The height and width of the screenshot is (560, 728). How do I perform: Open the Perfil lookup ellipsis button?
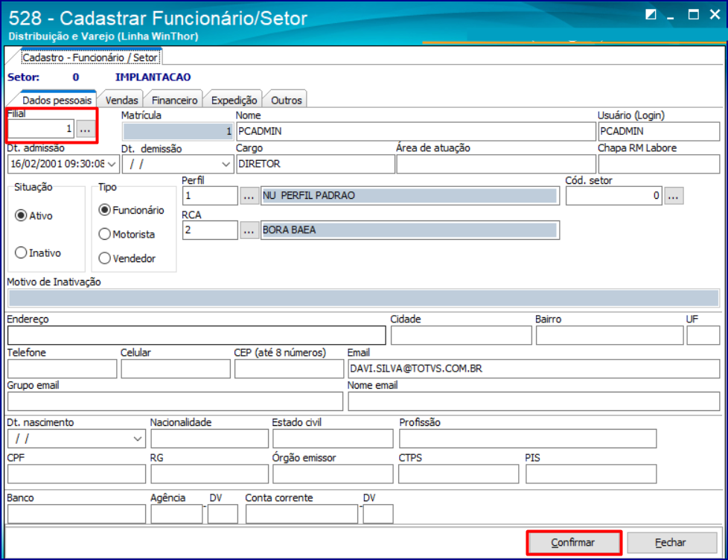[x=249, y=196]
